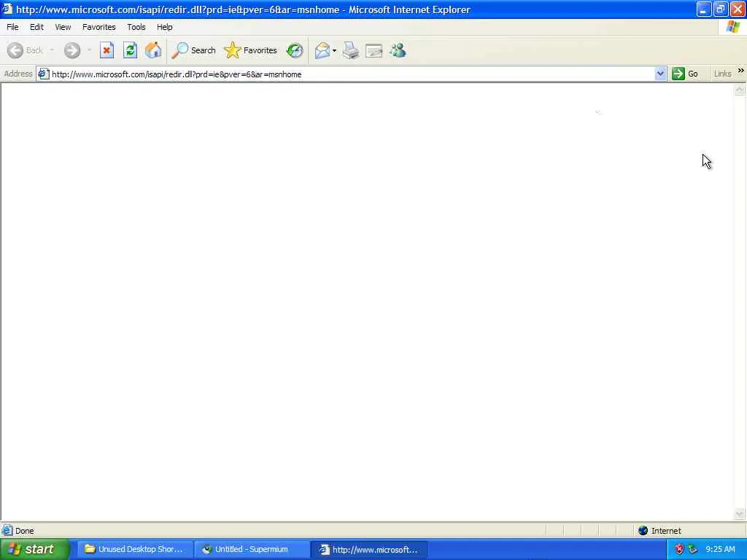This screenshot has width=747, height=560.
Task: Print the page with printer icon
Action: coord(351,50)
